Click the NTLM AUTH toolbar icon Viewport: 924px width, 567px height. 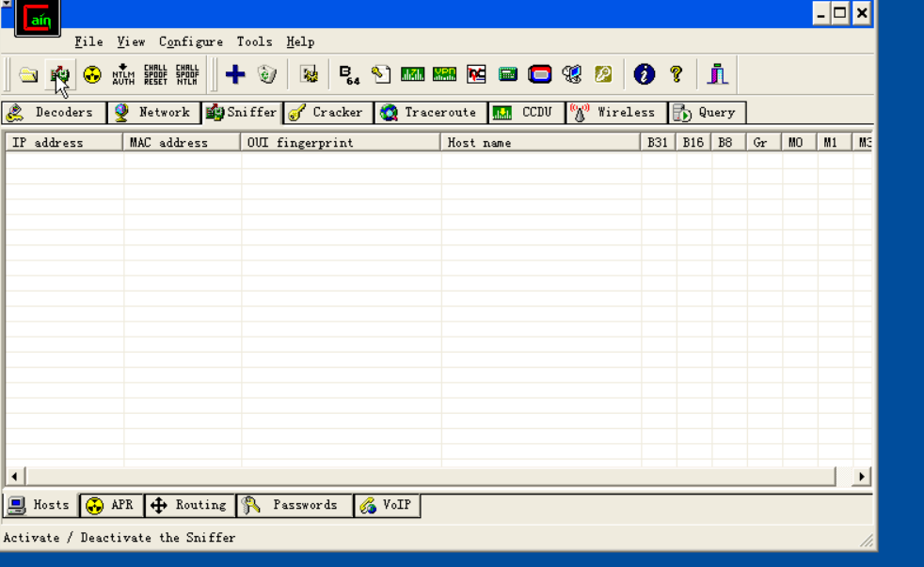tap(123, 75)
